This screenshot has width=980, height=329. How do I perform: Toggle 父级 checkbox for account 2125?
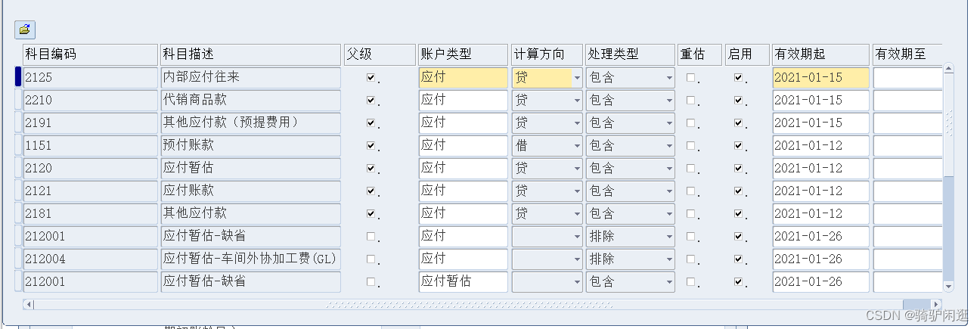(x=371, y=77)
